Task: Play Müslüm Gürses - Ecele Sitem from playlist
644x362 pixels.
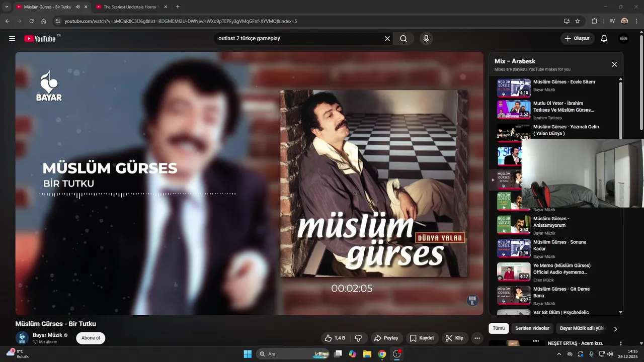Action: tap(553, 87)
